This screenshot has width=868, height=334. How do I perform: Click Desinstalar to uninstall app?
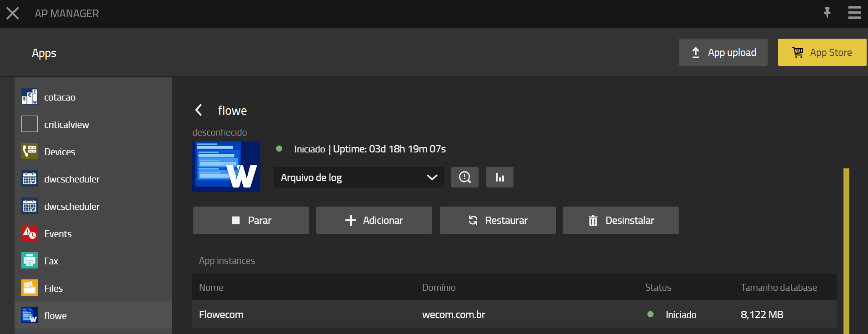[x=620, y=220]
